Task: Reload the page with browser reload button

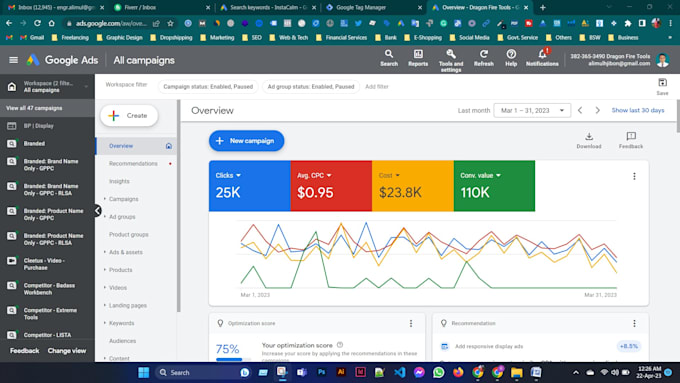Action: point(37,23)
